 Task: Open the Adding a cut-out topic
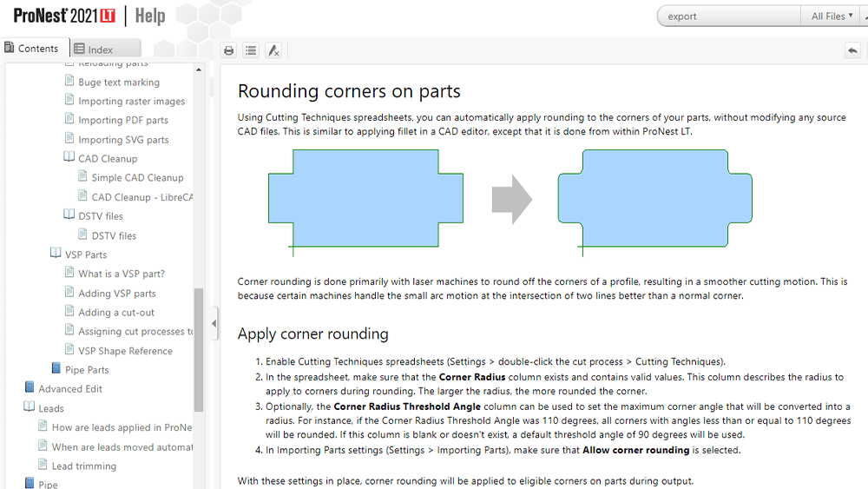(x=115, y=313)
